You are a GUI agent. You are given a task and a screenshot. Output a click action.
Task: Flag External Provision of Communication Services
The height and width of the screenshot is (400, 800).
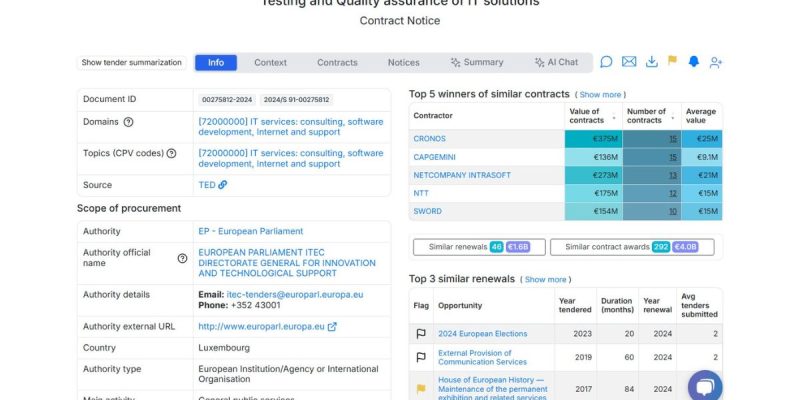pyautogui.click(x=421, y=357)
